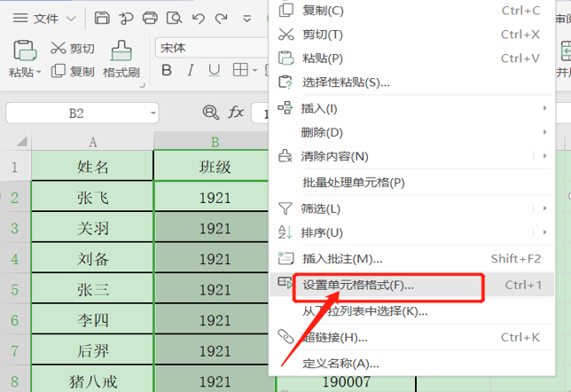Expand the 粘贴 dropdown arrow
This screenshot has height=392, width=571.
point(39,72)
